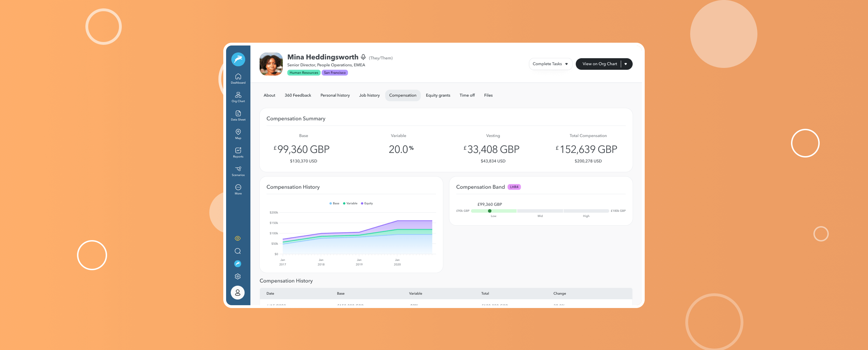Expand the Complete Tasks dropdown
The width and height of the screenshot is (868, 350).
click(x=550, y=64)
